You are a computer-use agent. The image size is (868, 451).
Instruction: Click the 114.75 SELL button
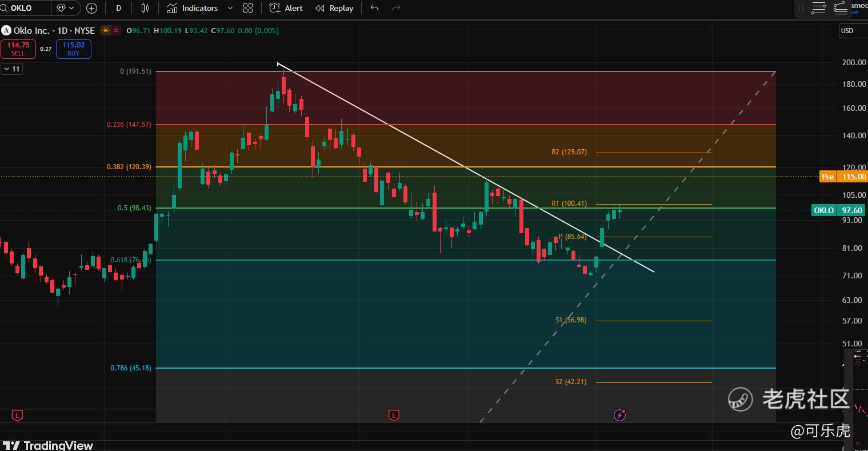18,49
